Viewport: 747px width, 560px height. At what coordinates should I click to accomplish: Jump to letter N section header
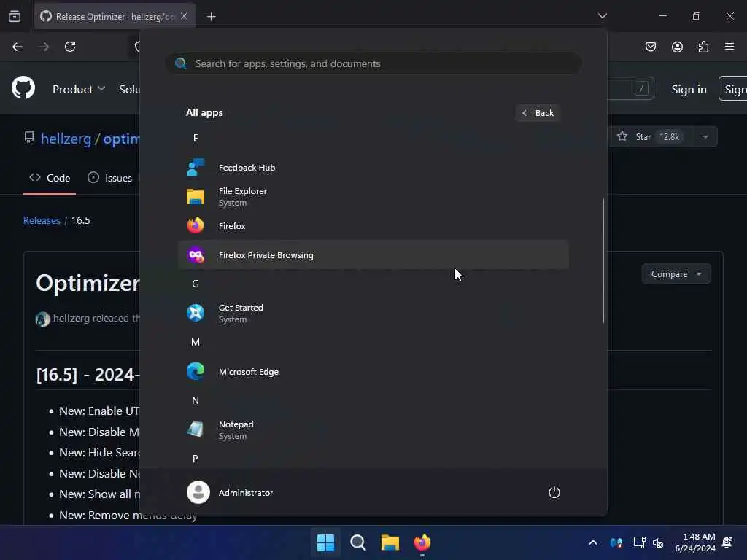[x=196, y=400]
